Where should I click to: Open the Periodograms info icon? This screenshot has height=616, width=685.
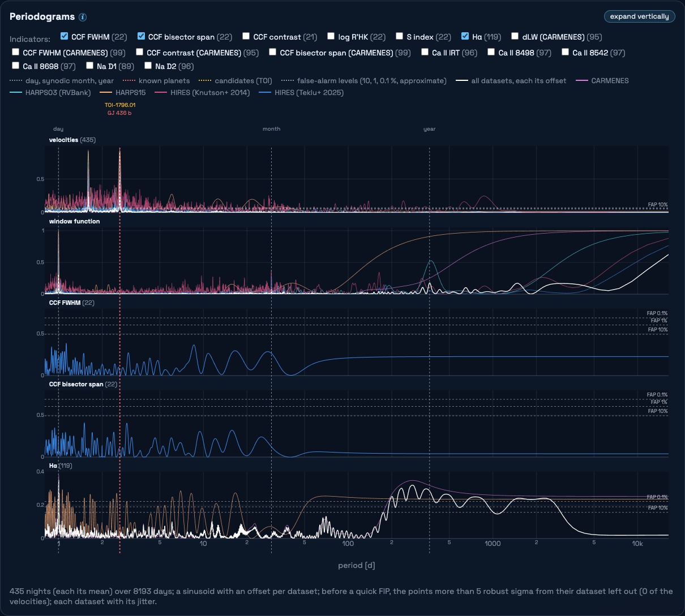click(x=83, y=17)
